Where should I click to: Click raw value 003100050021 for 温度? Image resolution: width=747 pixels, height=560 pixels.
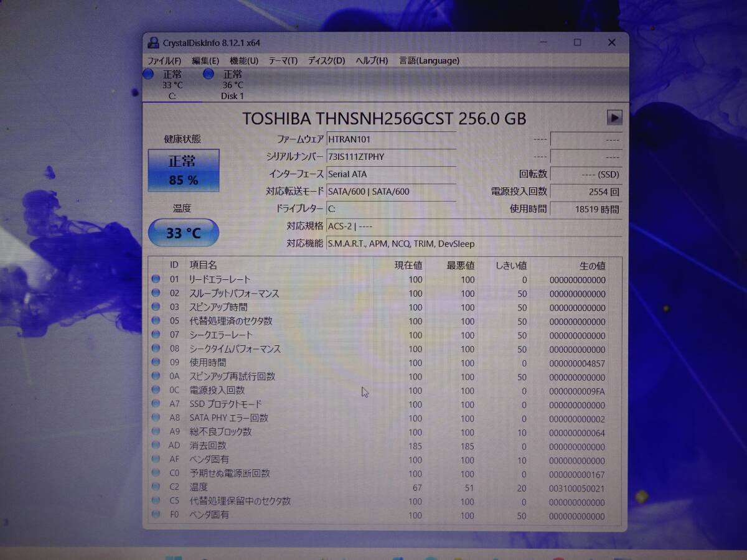[577, 488]
